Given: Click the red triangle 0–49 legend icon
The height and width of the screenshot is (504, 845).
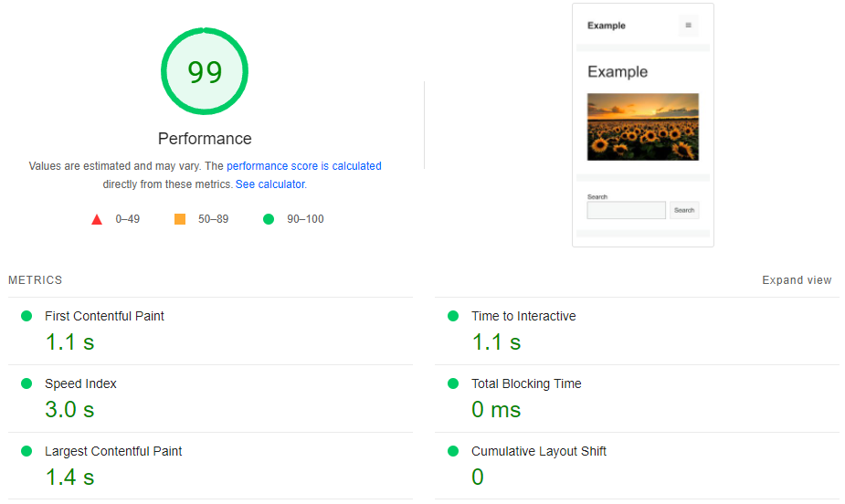Looking at the screenshot, I should 97,219.
